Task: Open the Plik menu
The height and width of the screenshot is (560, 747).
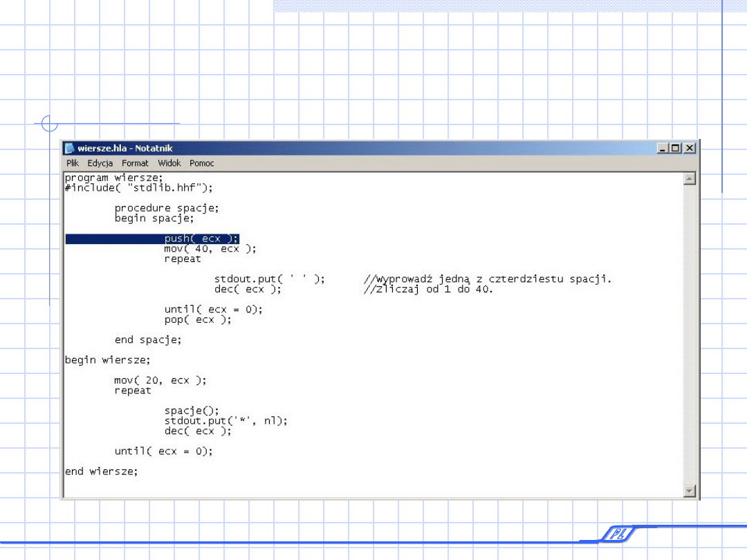Action: click(73, 163)
